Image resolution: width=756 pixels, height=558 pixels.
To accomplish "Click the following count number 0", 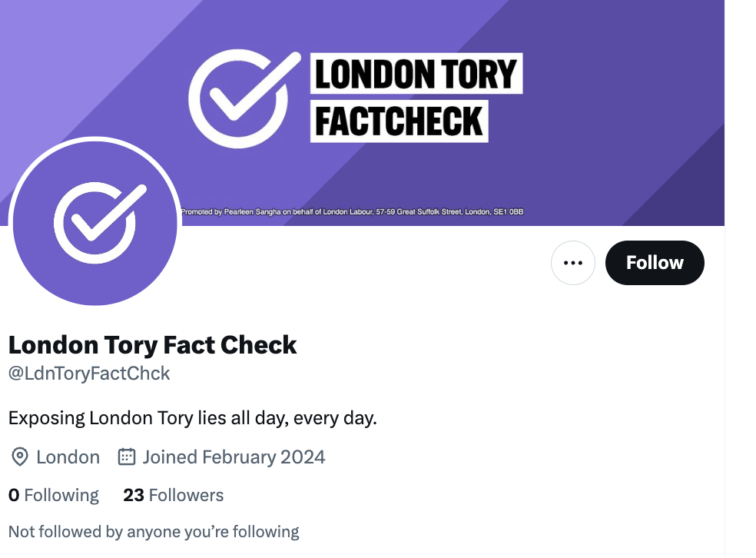I will click(14, 496).
